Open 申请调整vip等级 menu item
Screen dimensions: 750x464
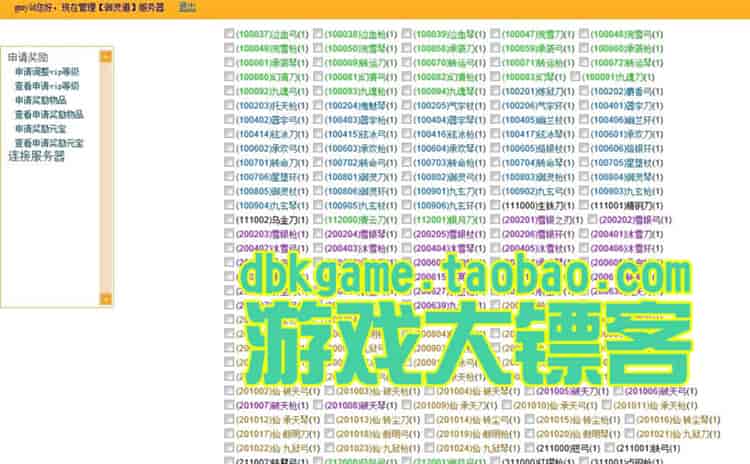pyautogui.click(x=47, y=73)
